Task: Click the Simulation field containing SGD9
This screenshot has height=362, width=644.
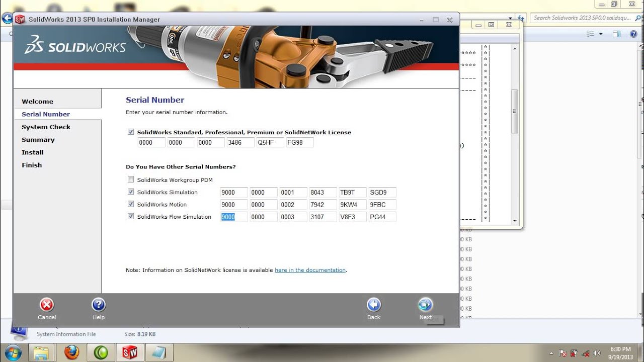Action: click(382, 192)
